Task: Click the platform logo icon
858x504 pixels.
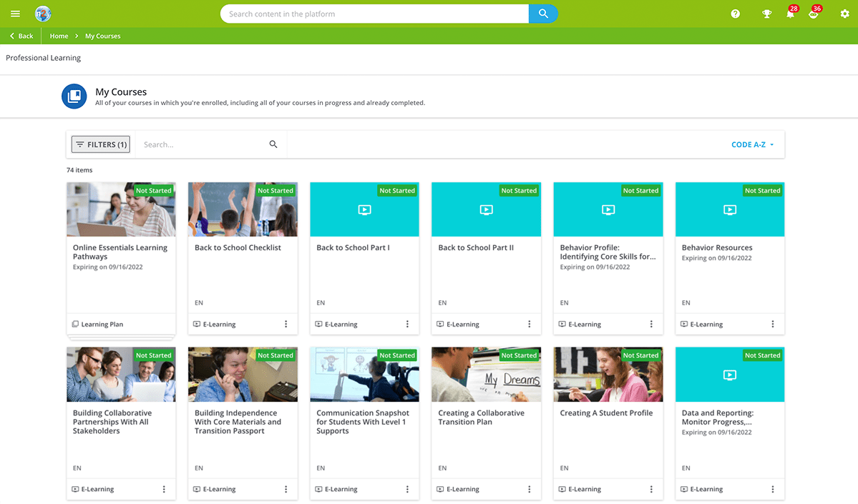Action: (x=43, y=14)
